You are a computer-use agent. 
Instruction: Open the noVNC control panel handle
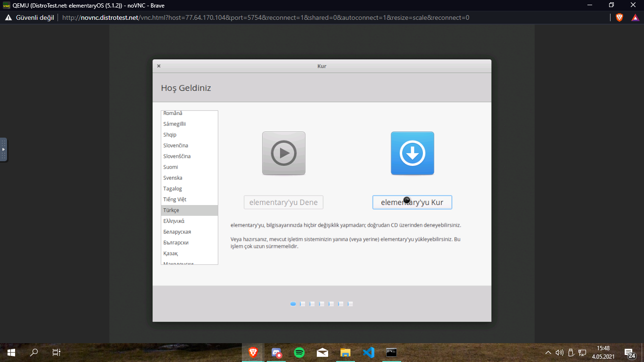click(x=3, y=149)
